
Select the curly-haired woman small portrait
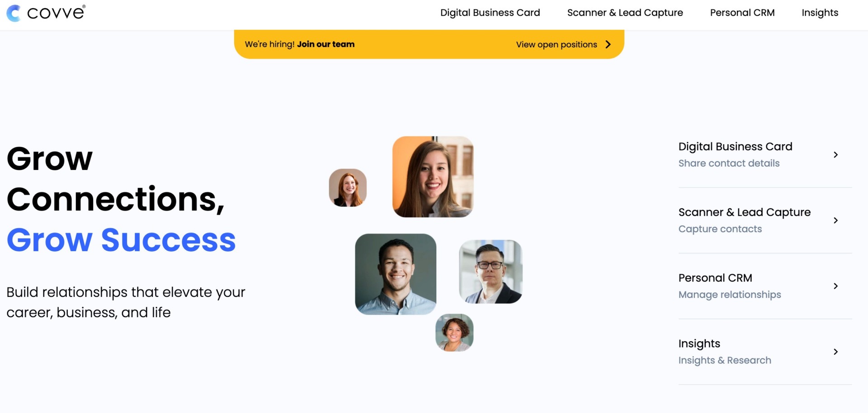[454, 333]
